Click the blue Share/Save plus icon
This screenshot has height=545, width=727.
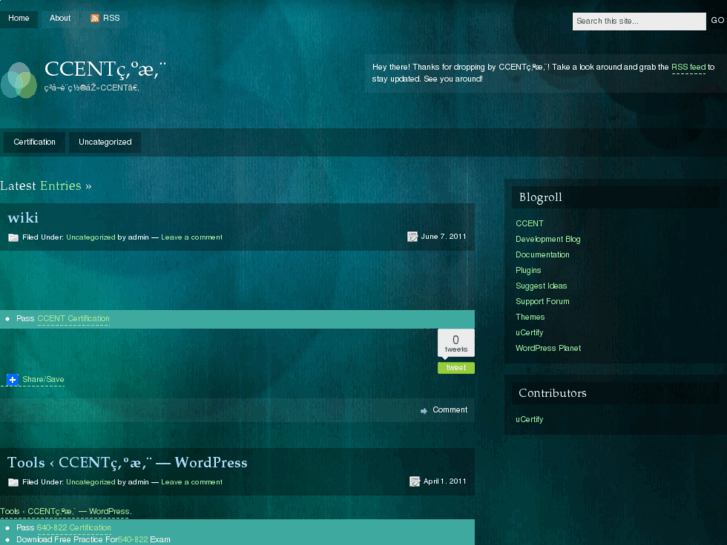(x=13, y=379)
